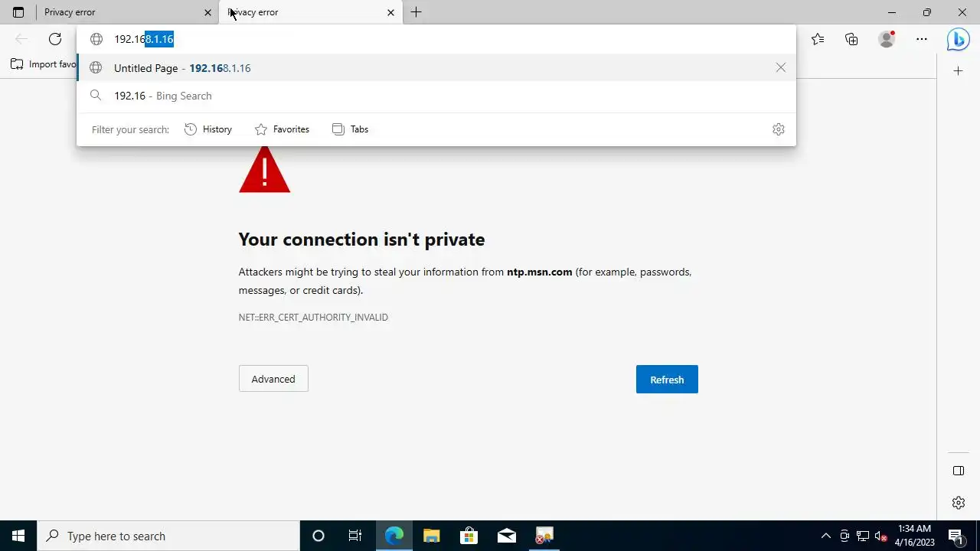Open the Collections toolbar icon
Image resolution: width=980 pixels, height=551 pixels.
[851, 39]
